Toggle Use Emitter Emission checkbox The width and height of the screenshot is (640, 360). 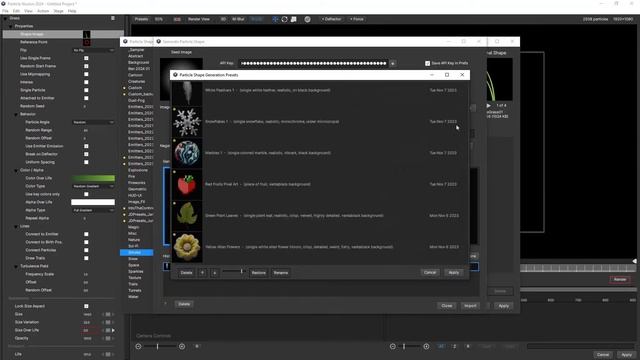(86, 146)
